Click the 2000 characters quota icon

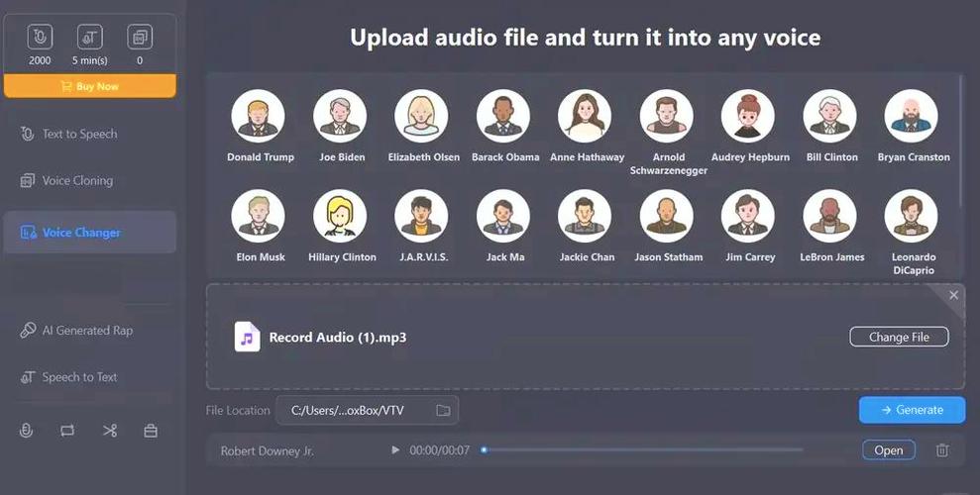coord(40,38)
